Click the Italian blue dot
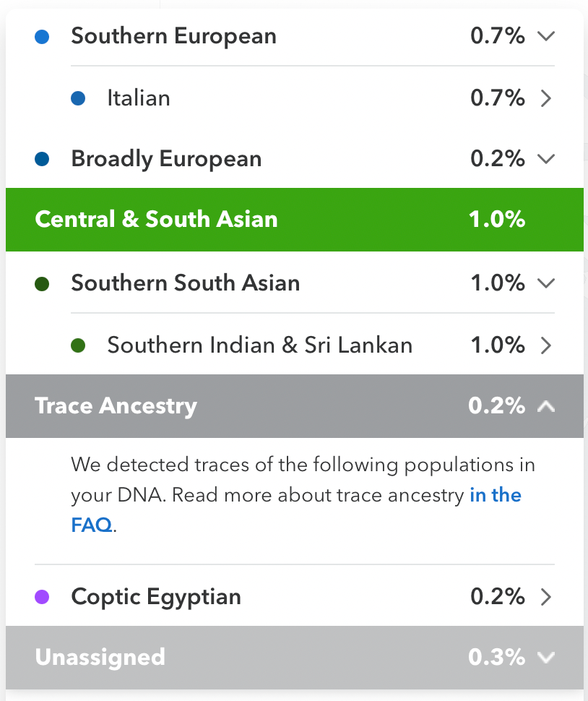The width and height of the screenshot is (588, 701). (x=78, y=98)
